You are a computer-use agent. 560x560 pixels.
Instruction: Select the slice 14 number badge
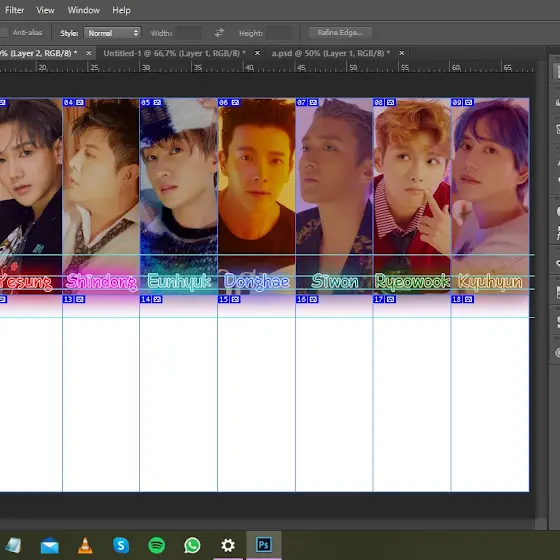[x=146, y=299]
